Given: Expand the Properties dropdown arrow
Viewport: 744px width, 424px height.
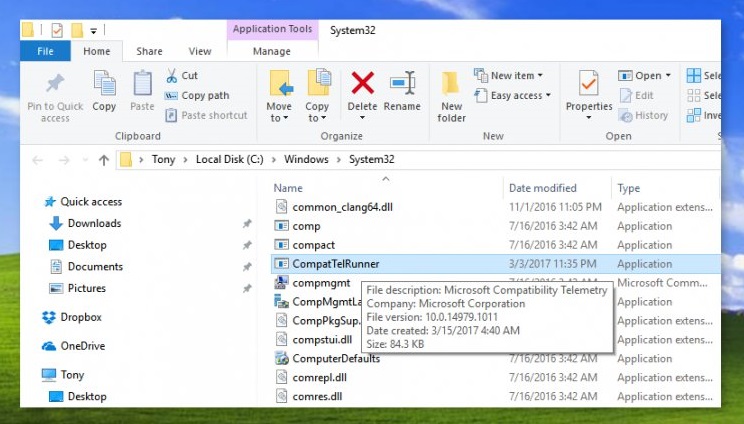Looking at the screenshot, I should coord(589,118).
